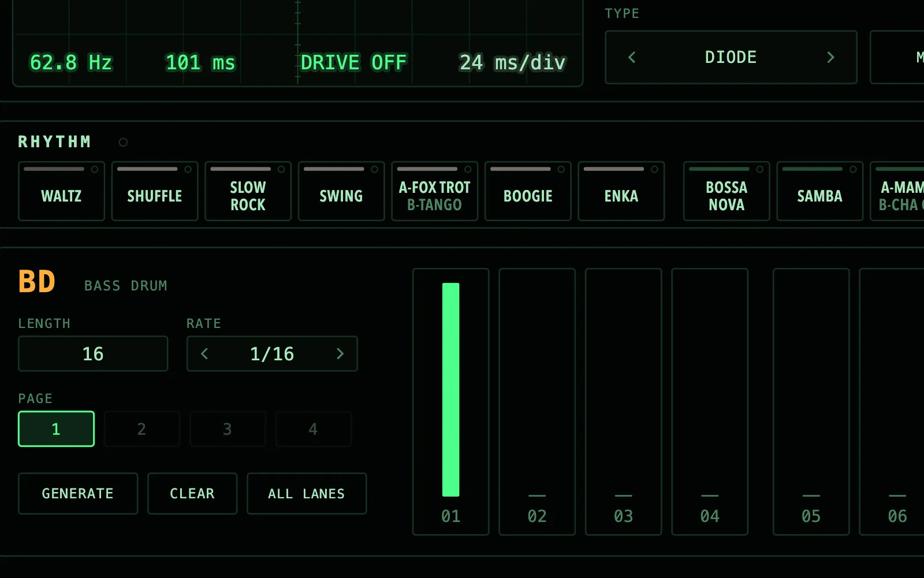Select the SAMBA rhythm preset
This screenshot has height=578, width=924.
coord(819,191)
